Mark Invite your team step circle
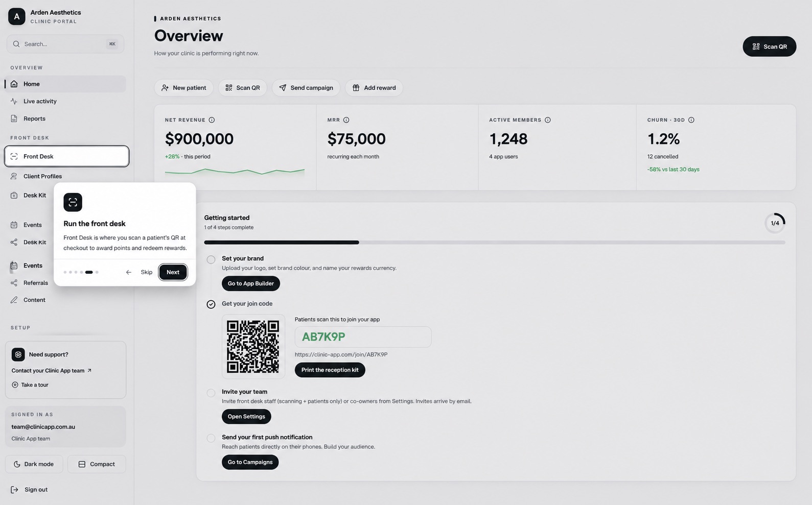The image size is (812, 505). tap(211, 393)
